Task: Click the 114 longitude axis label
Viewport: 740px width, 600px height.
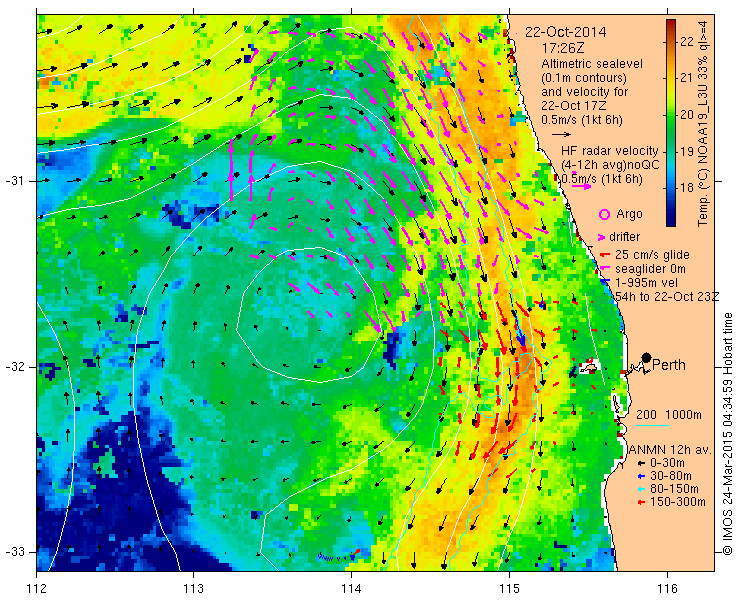Action: [x=351, y=588]
